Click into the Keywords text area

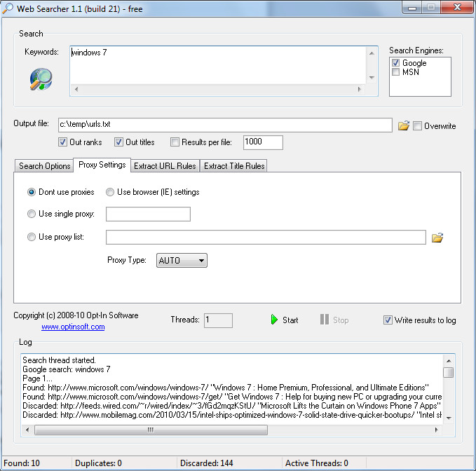[218, 64]
